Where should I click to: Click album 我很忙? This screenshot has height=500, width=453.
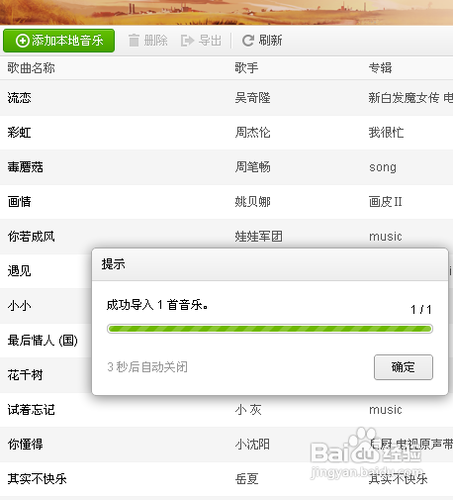386,133
